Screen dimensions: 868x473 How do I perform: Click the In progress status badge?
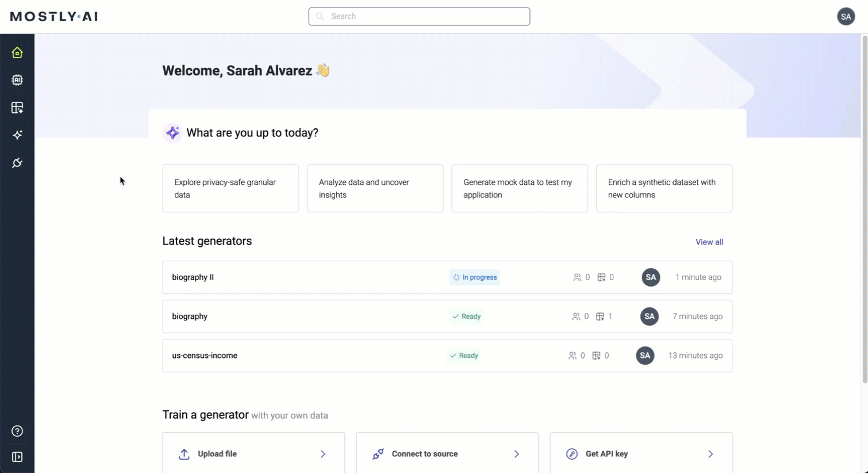(474, 277)
